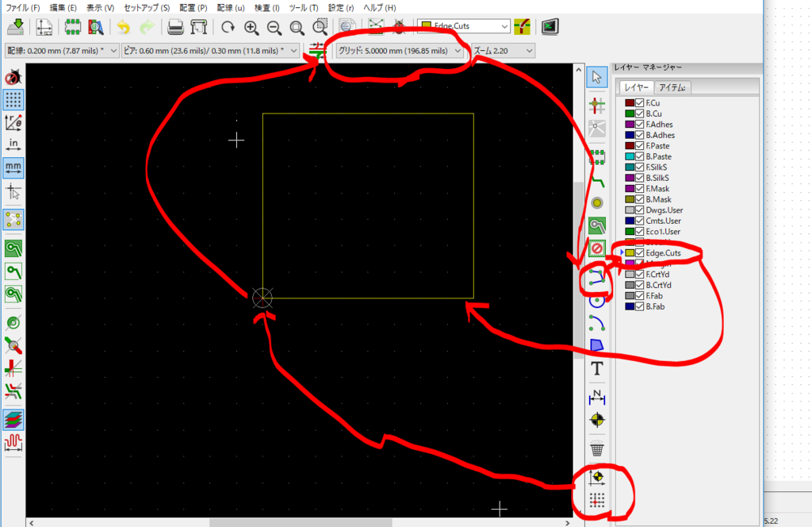This screenshot has height=527, width=812.
Task: Open the 表示 (V) menu
Action: point(100,8)
